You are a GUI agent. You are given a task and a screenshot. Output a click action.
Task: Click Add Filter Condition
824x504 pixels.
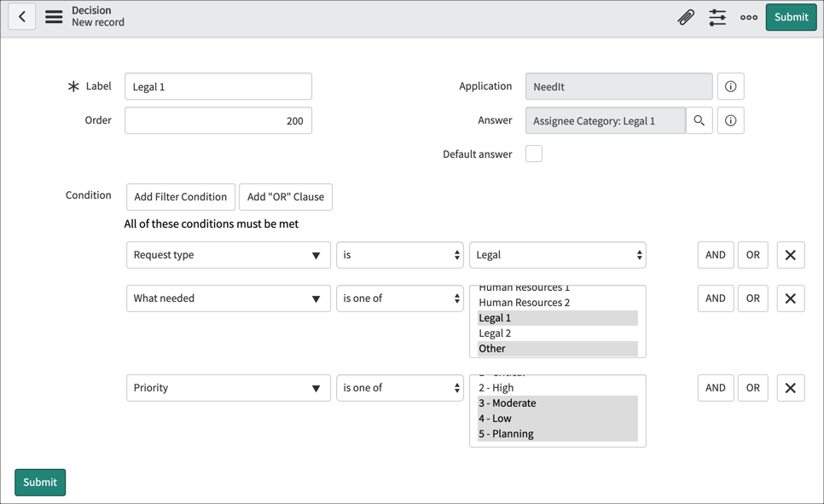pyautogui.click(x=180, y=196)
